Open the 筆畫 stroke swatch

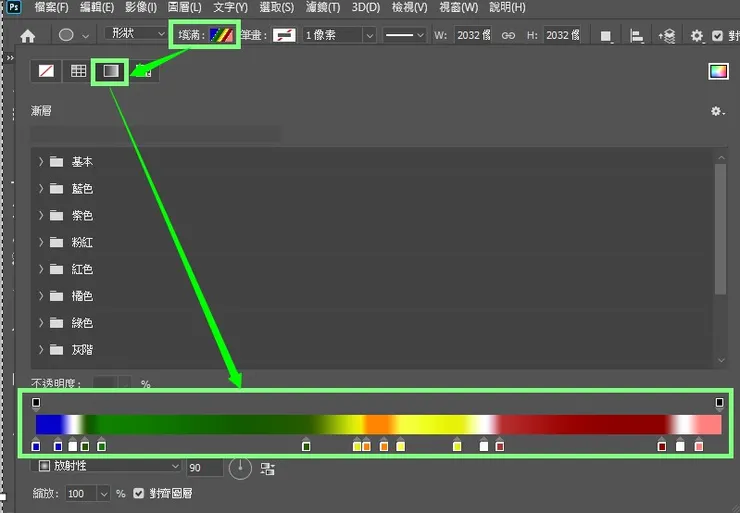(284, 35)
